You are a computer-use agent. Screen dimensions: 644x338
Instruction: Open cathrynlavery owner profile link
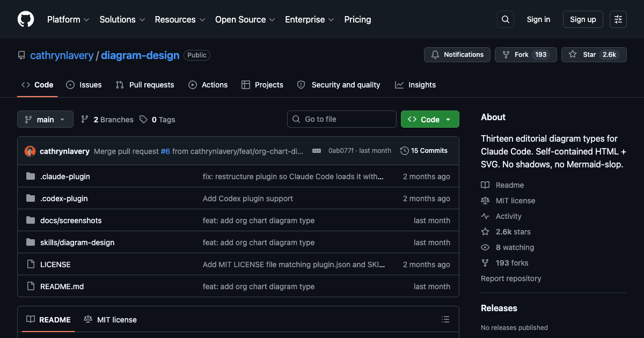point(62,55)
